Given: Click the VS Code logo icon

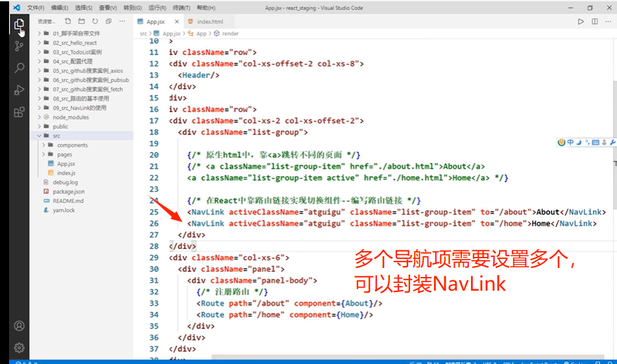Looking at the screenshot, I should click(x=16, y=8).
